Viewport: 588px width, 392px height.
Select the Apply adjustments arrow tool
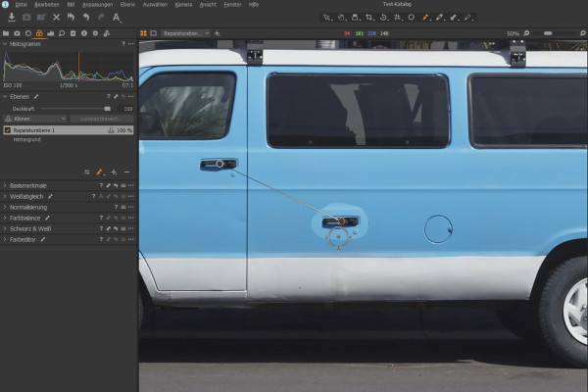tap(454, 18)
